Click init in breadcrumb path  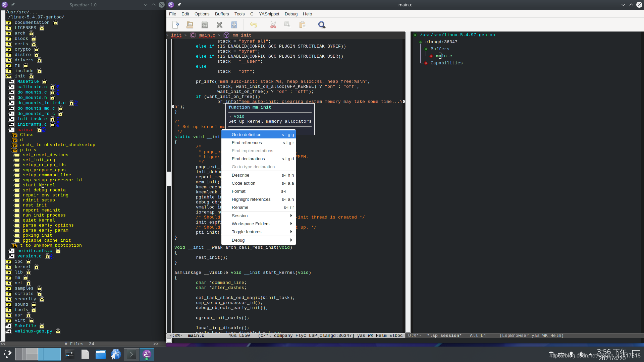(x=176, y=35)
